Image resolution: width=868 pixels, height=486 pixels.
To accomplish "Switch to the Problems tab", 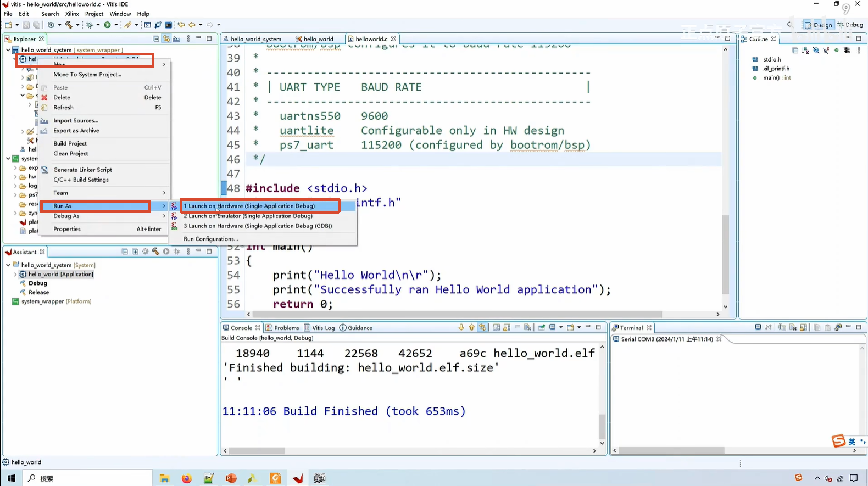I will [282, 328].
